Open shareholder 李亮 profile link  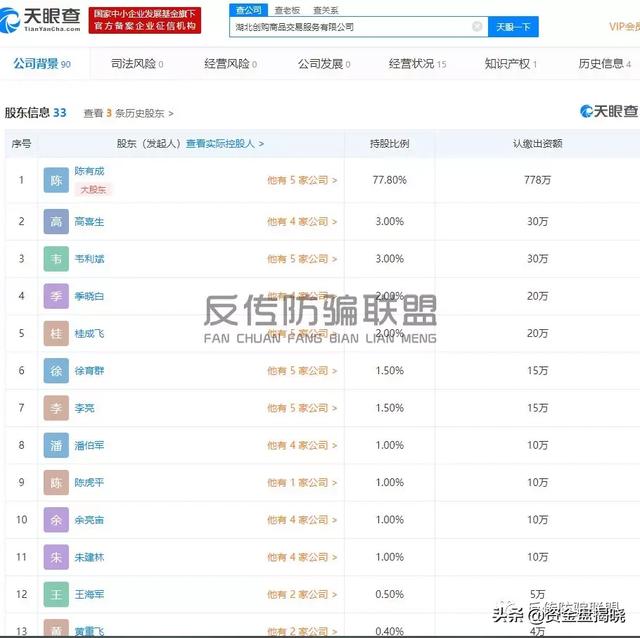click(84, 408)
